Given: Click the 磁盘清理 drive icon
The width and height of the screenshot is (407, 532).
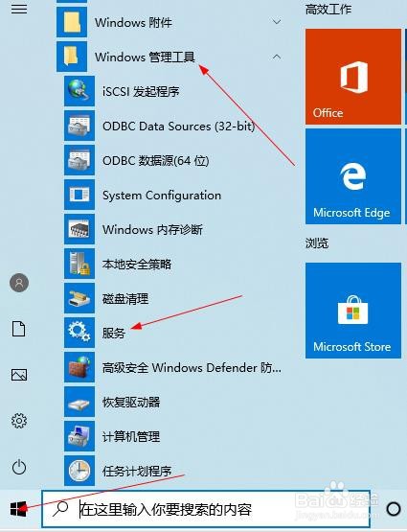Looking at the screenshot, I should pyautogui.click(x=79, y=298).
